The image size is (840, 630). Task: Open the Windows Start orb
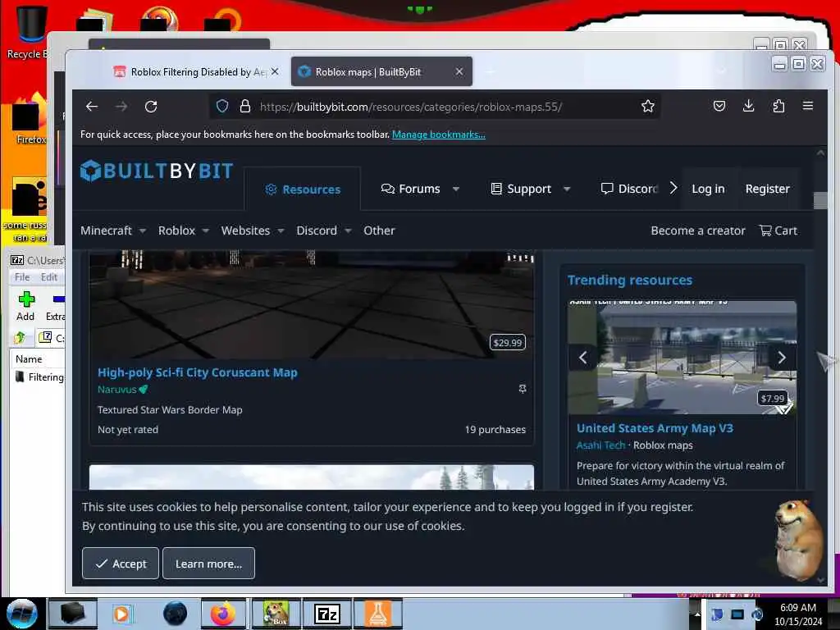click(x=21, y=614)
